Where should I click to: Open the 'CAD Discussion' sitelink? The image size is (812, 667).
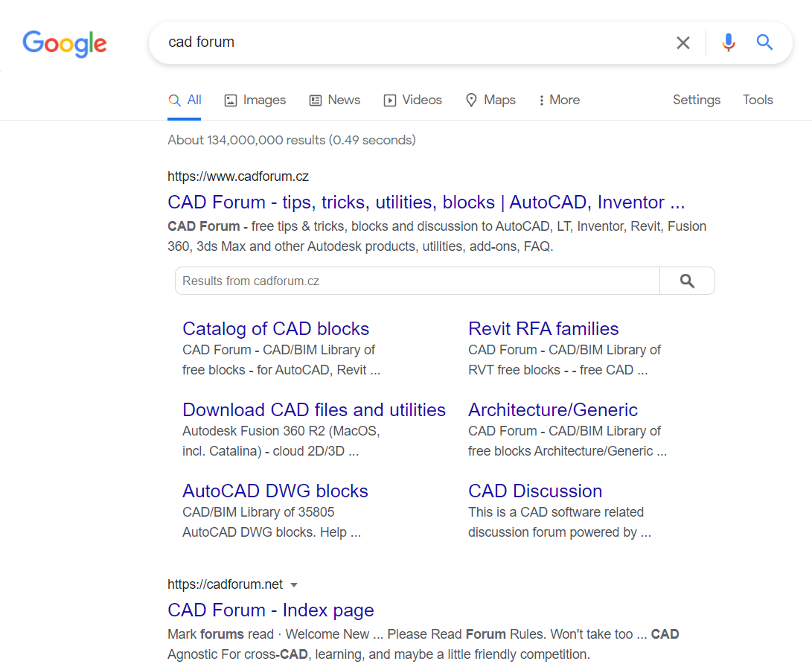pyautogui.click(x=535, y=491)
